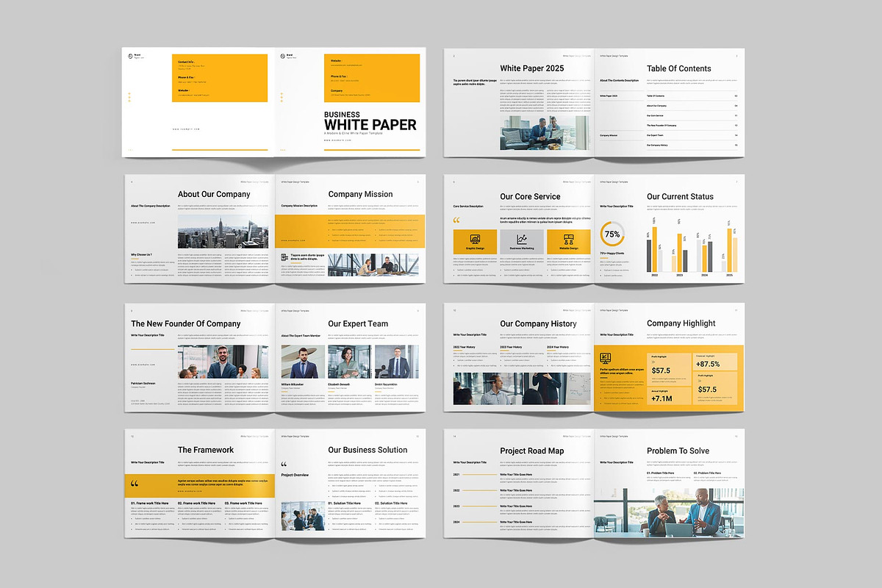Click the '2024 Year History' subheading
The height and width of the screenshot is (588, 882).
[x=558, y=347]
